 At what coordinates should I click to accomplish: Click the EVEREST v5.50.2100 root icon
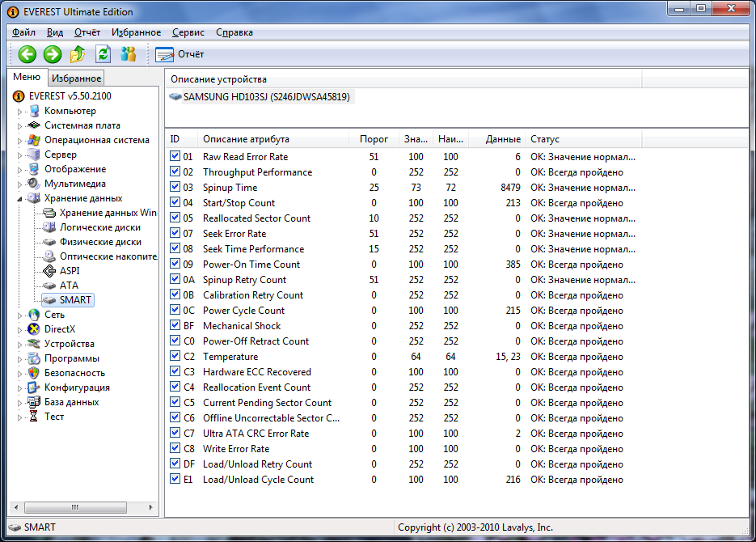point(19,96)
